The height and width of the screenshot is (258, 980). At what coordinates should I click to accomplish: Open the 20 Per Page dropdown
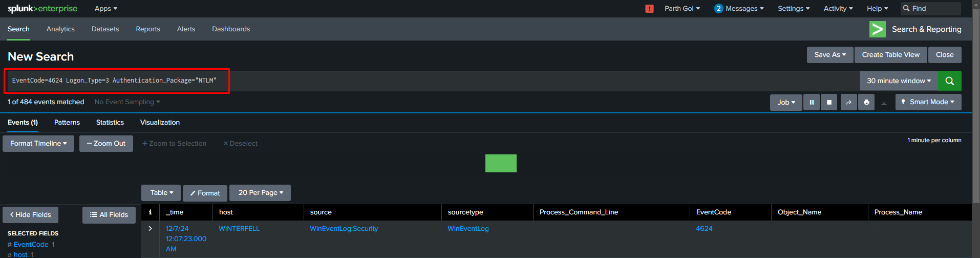260,193
